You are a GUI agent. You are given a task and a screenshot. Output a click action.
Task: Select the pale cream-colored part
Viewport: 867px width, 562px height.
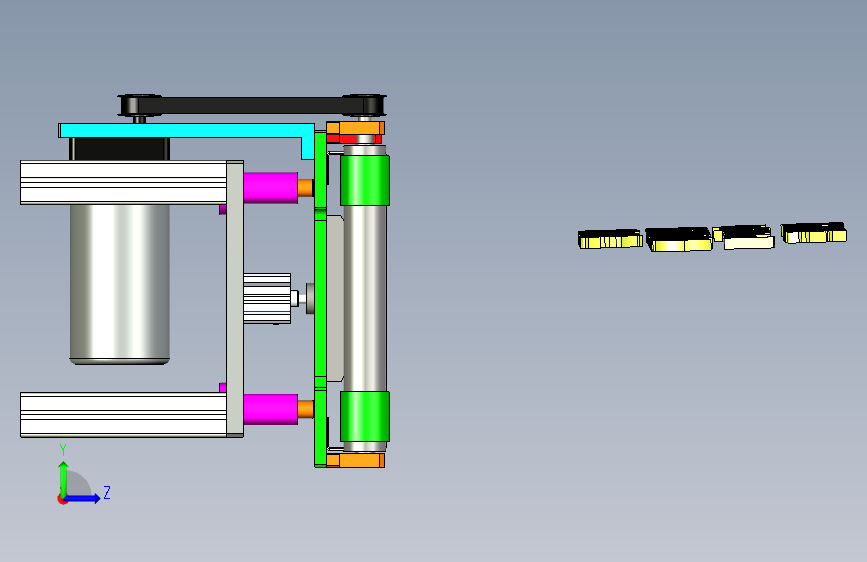(x=749, y=242)
